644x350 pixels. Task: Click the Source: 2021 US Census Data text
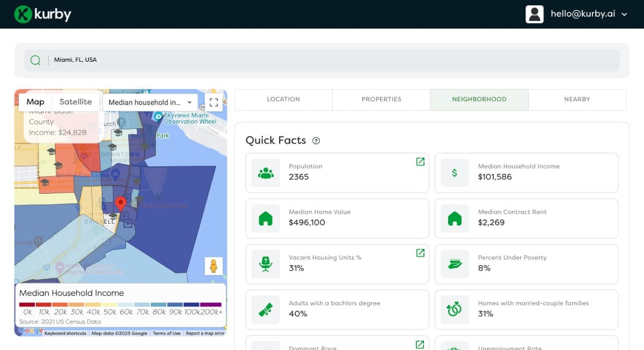tap(60, 322)
